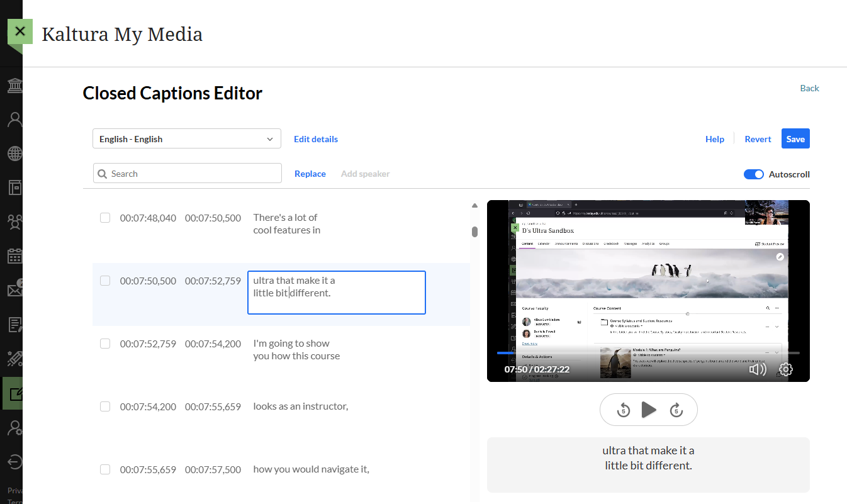Viewport: 847px width, 504px height.
Task: Rewind 5 seconds
Action: [623, 410]
